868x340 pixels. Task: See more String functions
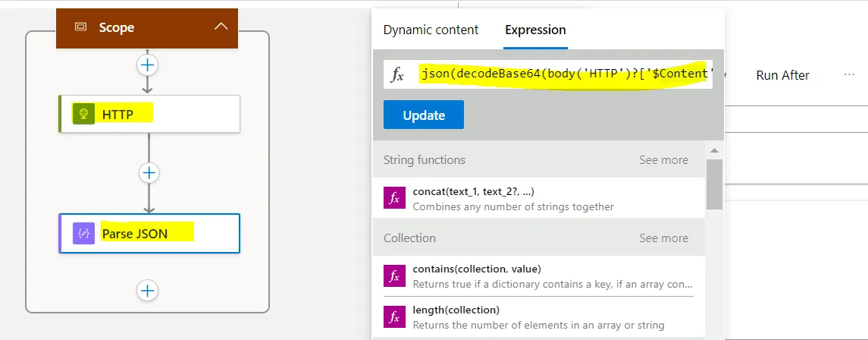(x=663, y=160)
